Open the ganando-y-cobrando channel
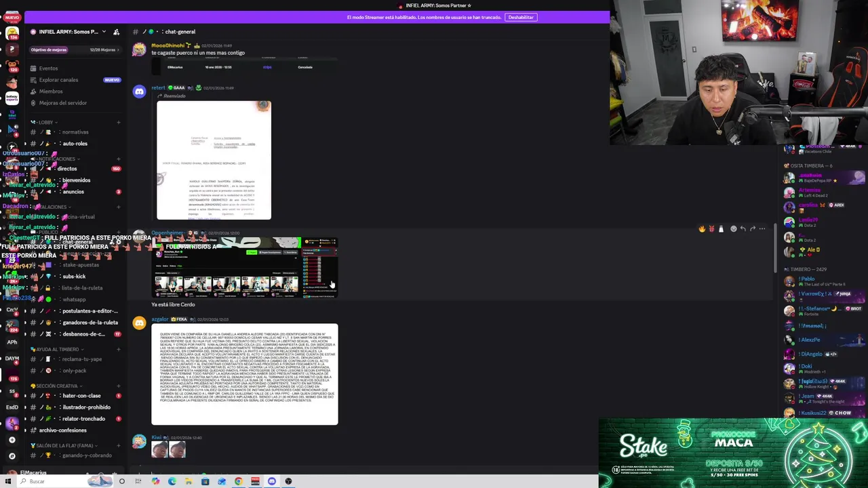Screen dimensions: 868x488 (x=75, y=455)
